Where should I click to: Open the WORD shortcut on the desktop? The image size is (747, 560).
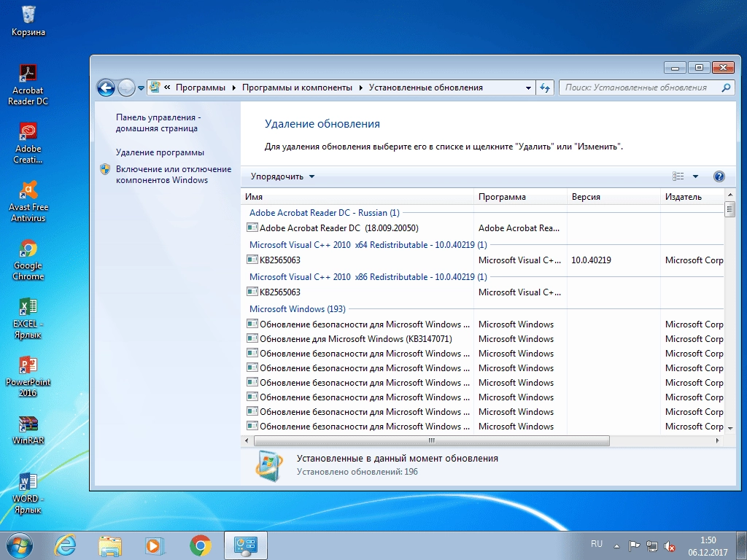point(28,493)
